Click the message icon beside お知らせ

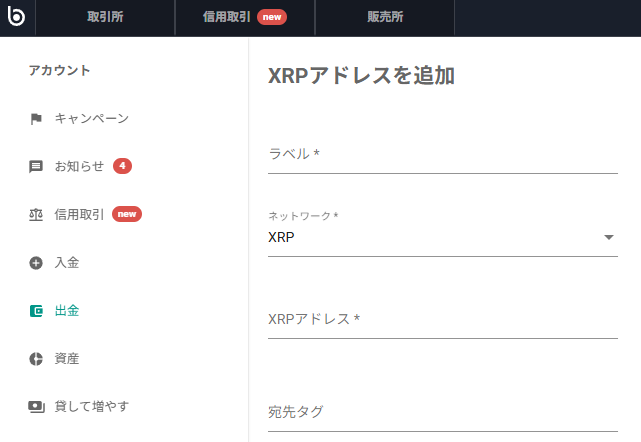pyautogui.click(x=36, y=167)
